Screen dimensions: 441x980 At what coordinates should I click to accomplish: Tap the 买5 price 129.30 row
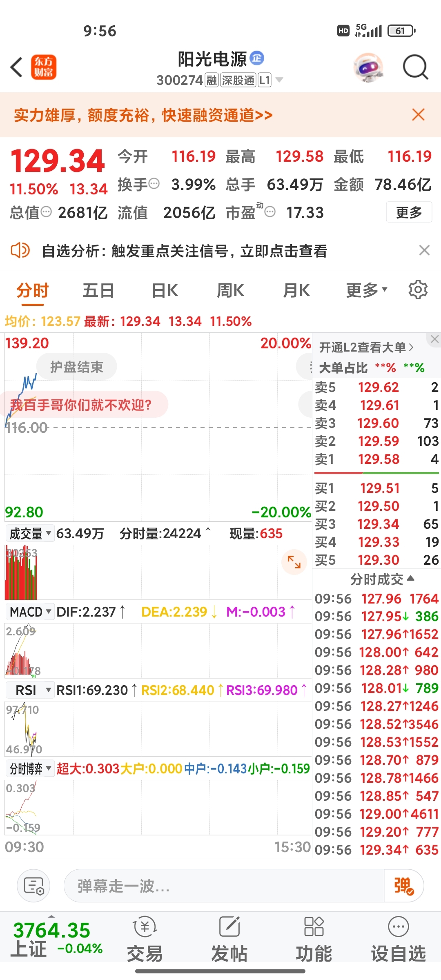[376, 560]
